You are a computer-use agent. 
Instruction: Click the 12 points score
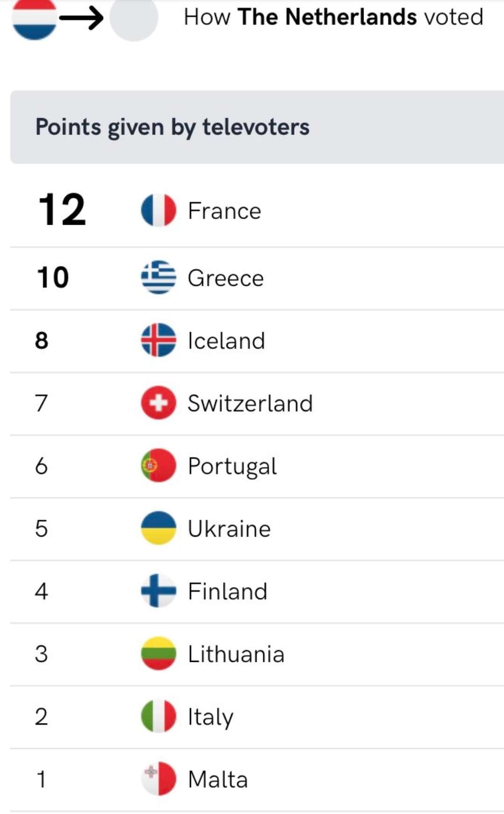point(62,210)
